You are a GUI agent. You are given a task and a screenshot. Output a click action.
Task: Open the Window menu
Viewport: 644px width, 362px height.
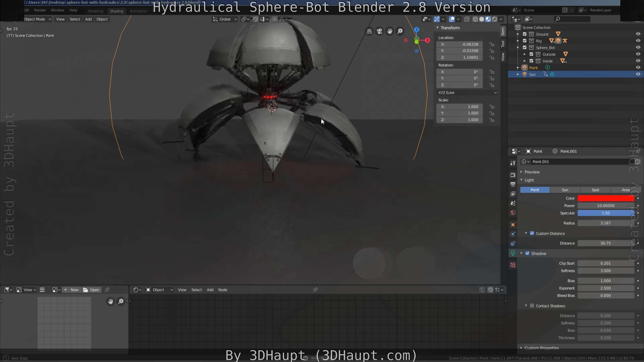pos(57,10)
